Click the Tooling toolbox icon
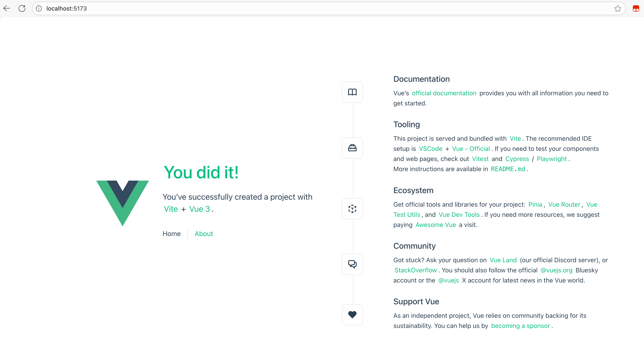This screenshot has width=644, height=344. (352, 148)
